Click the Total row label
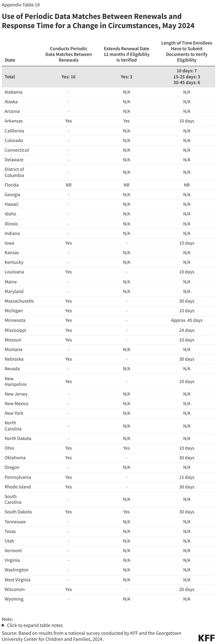The height and width of the screenshot is (644, 217). tap(10, 77)
